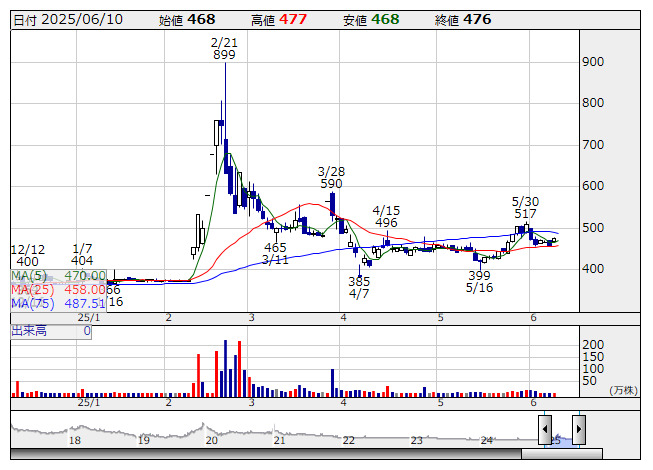Click year 20 in the overview timeline

pos(211,440)
